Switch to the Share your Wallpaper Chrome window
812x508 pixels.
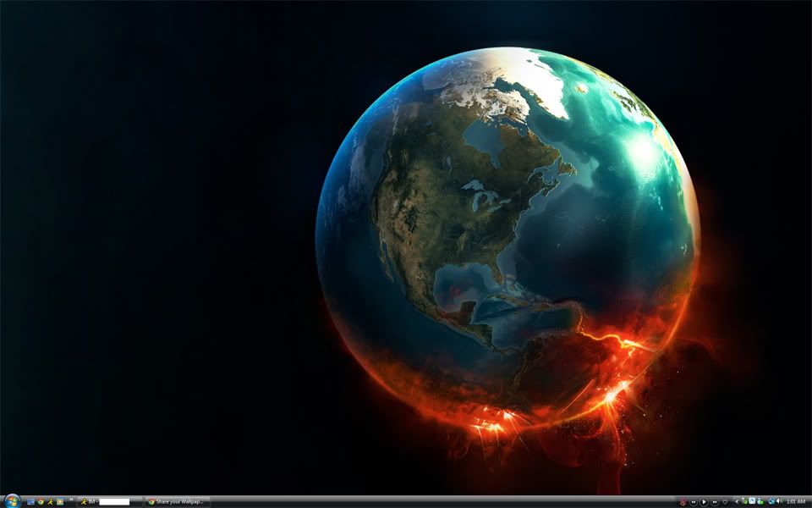[178, 502]
